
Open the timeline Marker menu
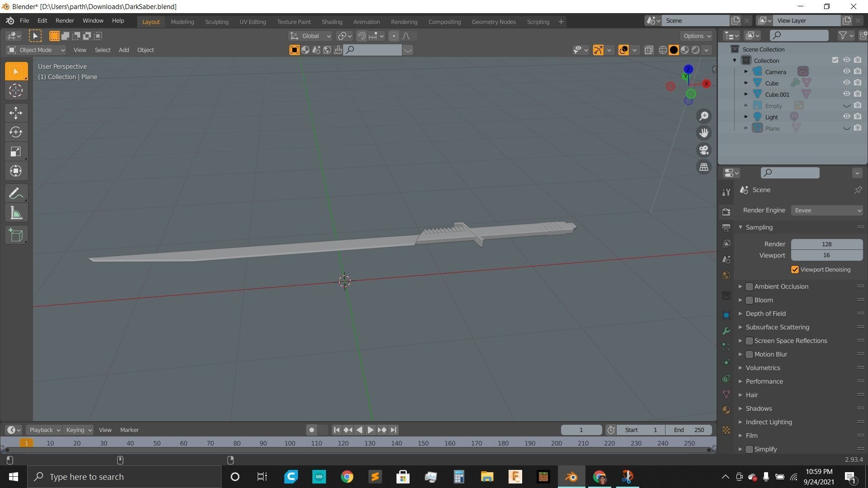pyautogui.click(x=129, y=430)
